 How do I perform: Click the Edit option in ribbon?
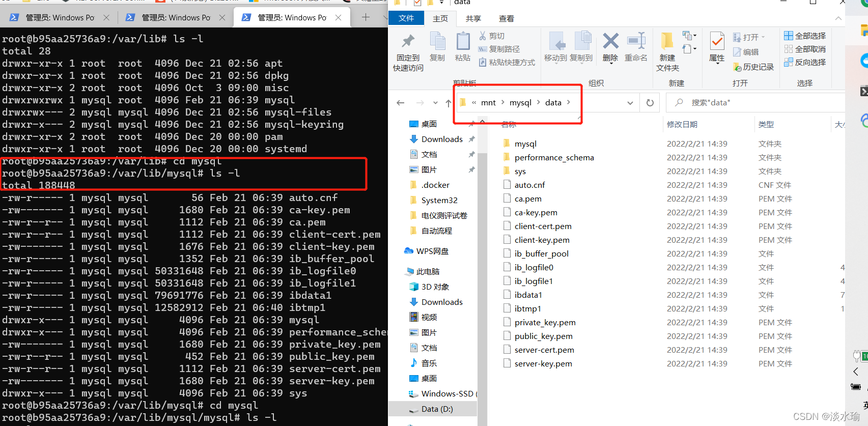click(x=746, y=52)
